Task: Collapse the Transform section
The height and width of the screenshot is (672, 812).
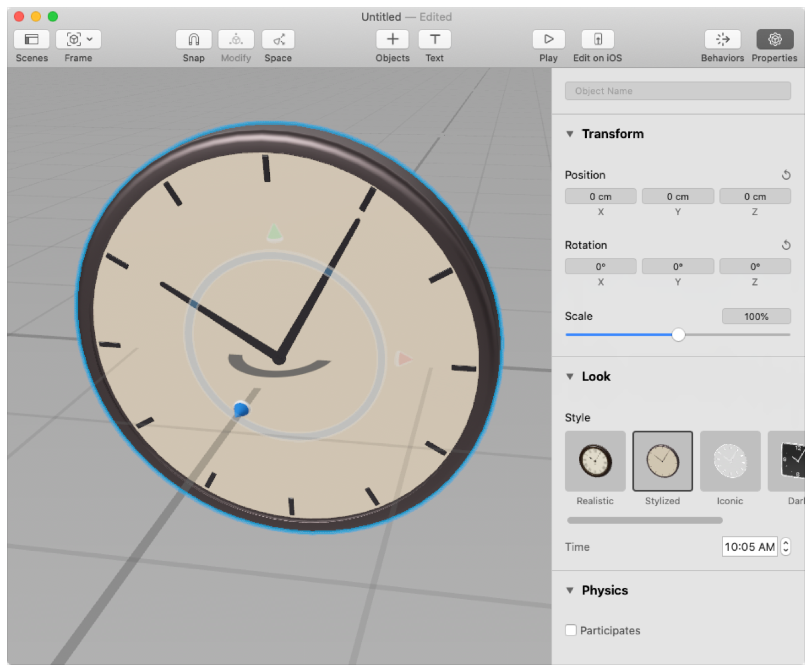Action: (571, 134)
